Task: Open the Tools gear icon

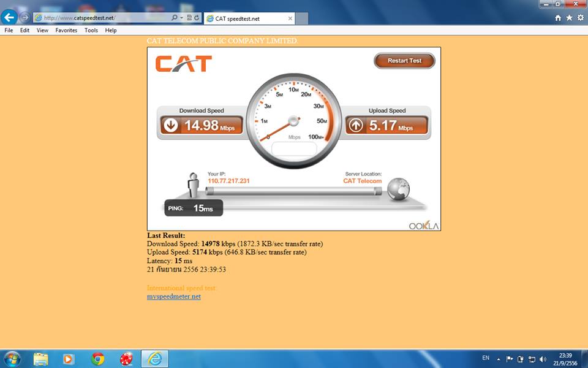Action: (x=581, y=18)
